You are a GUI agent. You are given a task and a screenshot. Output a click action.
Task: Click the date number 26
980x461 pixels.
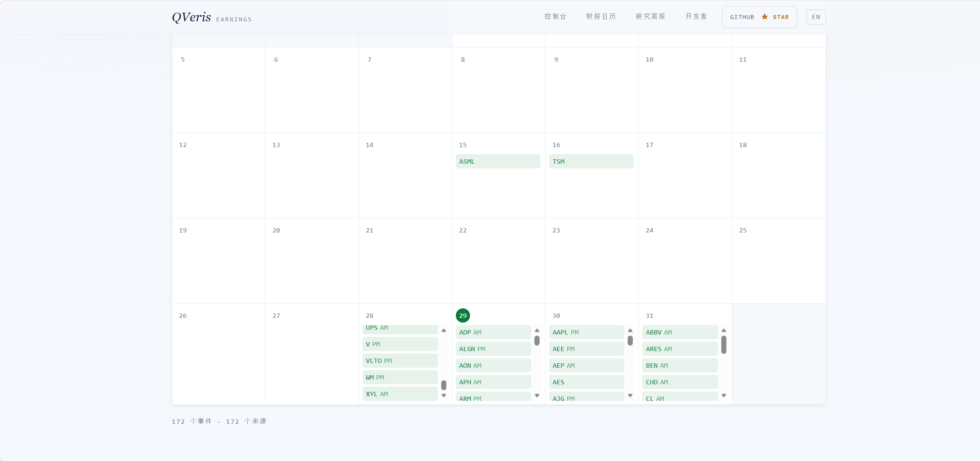pos(183,316)
